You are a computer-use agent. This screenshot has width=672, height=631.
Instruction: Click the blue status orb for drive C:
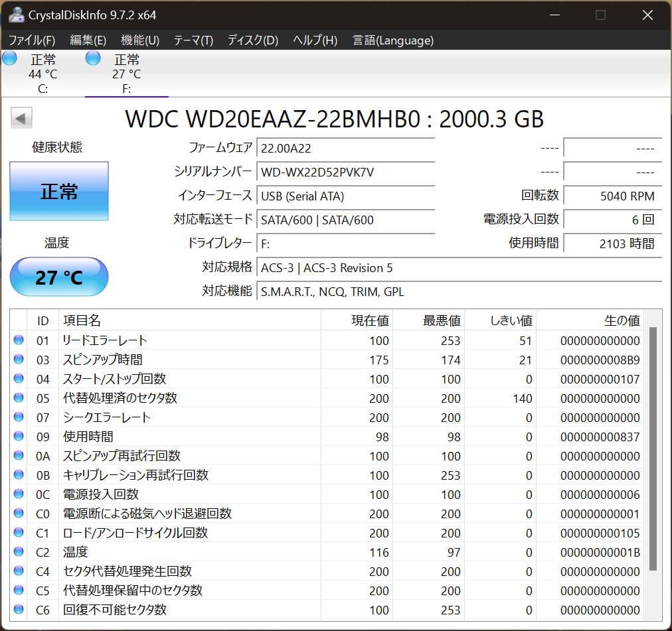click(9, 58)
